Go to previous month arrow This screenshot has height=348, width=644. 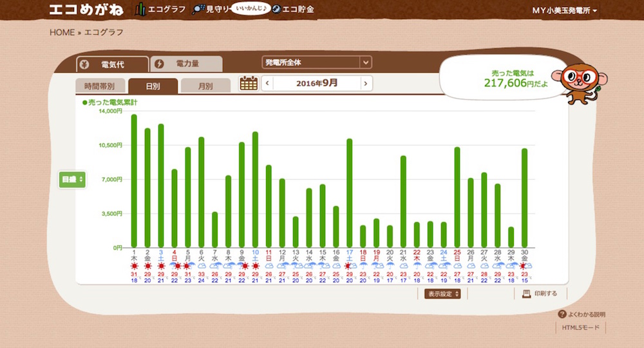click(x=267, y=83)
